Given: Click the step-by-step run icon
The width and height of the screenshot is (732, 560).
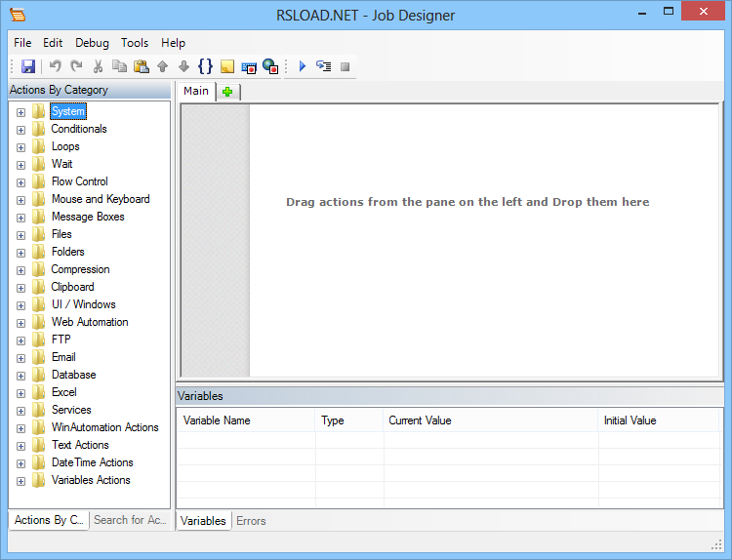Looking at the screenshot, I should tap(323, 66).
